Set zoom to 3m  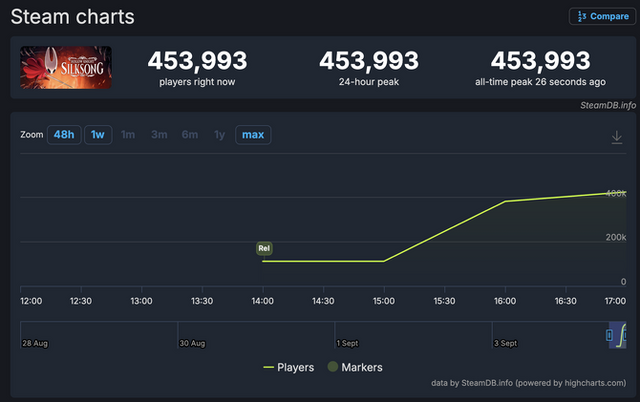(159, 135)
